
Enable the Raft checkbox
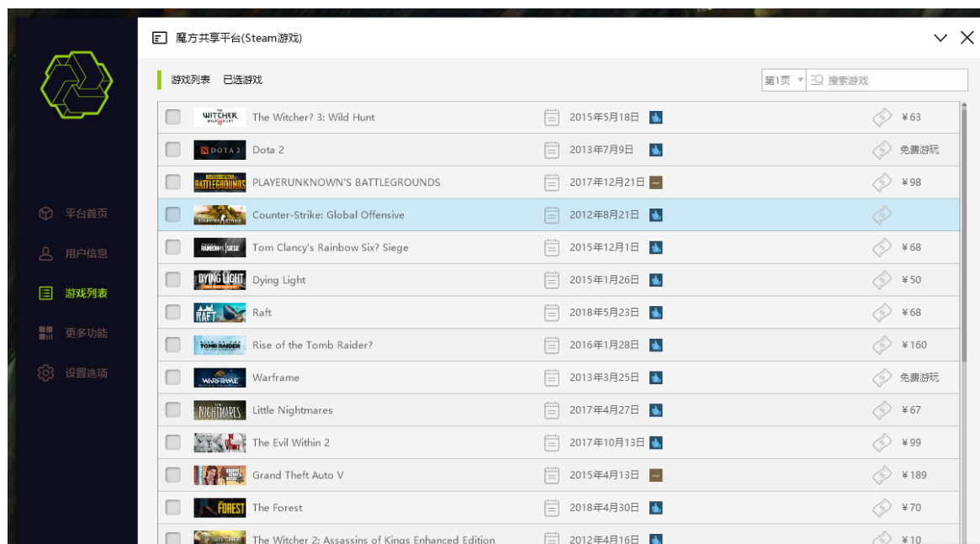pos(173,312)
